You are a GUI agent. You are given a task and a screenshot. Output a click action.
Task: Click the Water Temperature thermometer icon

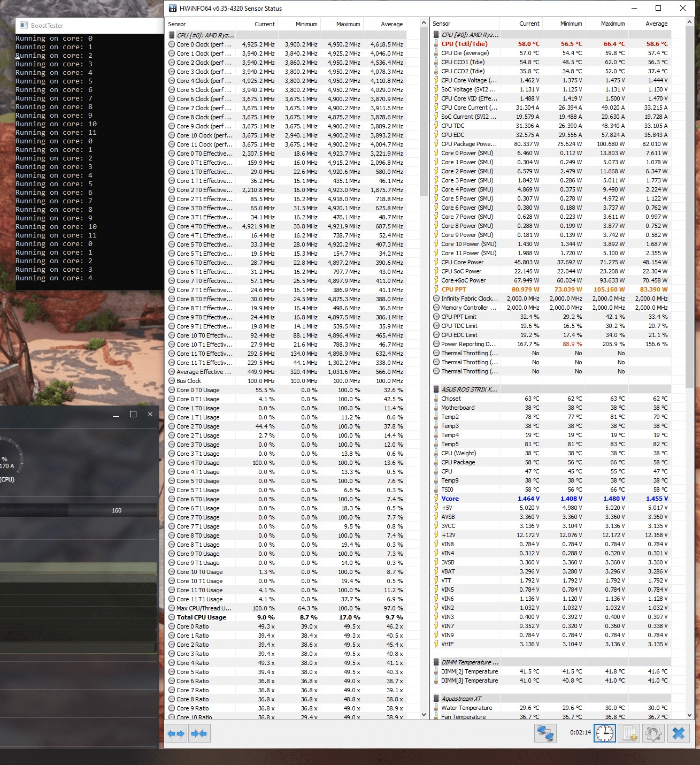(436, 708)
